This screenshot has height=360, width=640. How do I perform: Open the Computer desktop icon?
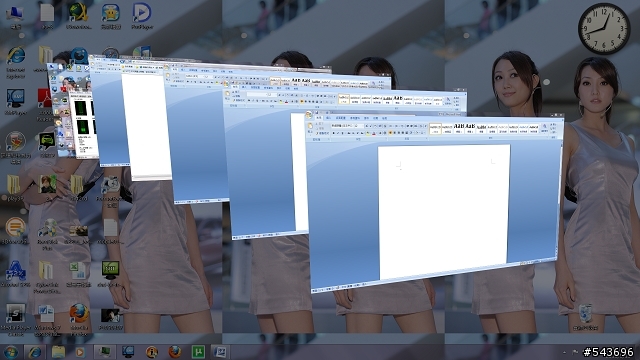15,16
